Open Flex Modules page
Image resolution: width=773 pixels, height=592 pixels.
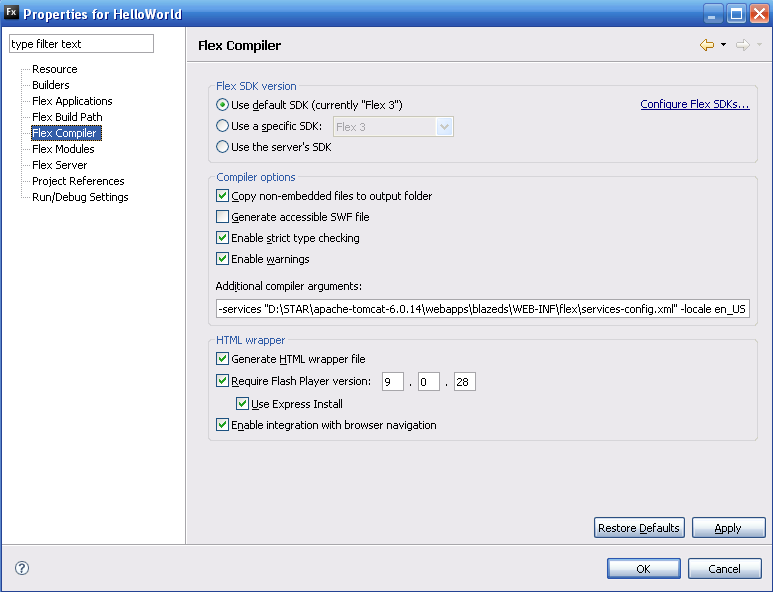click(x=63, y=149)
